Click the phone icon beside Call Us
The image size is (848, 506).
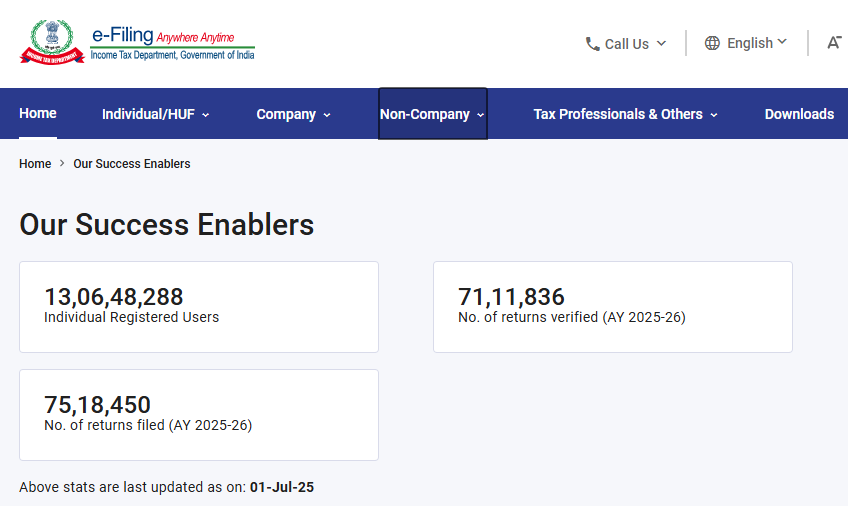tap(593, 44)
